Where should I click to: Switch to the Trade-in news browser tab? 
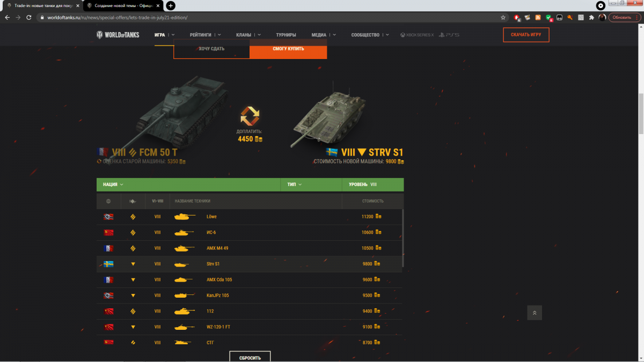[x=42, y=5]
